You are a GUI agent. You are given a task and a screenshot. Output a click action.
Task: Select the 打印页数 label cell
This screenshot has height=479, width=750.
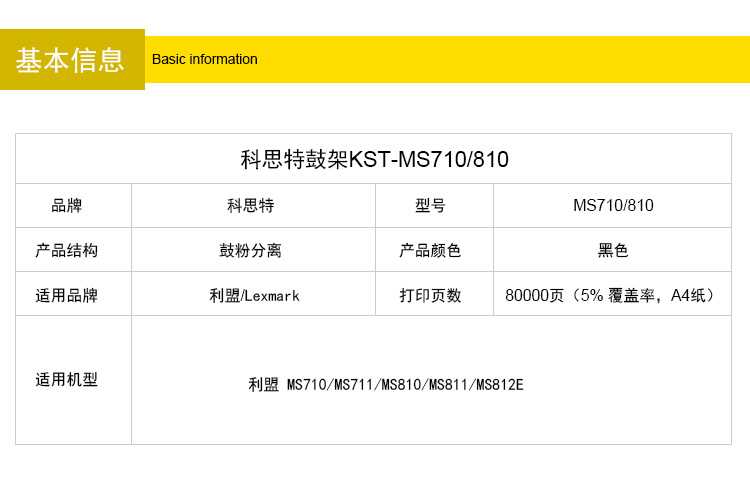click(x=431, y=295)
